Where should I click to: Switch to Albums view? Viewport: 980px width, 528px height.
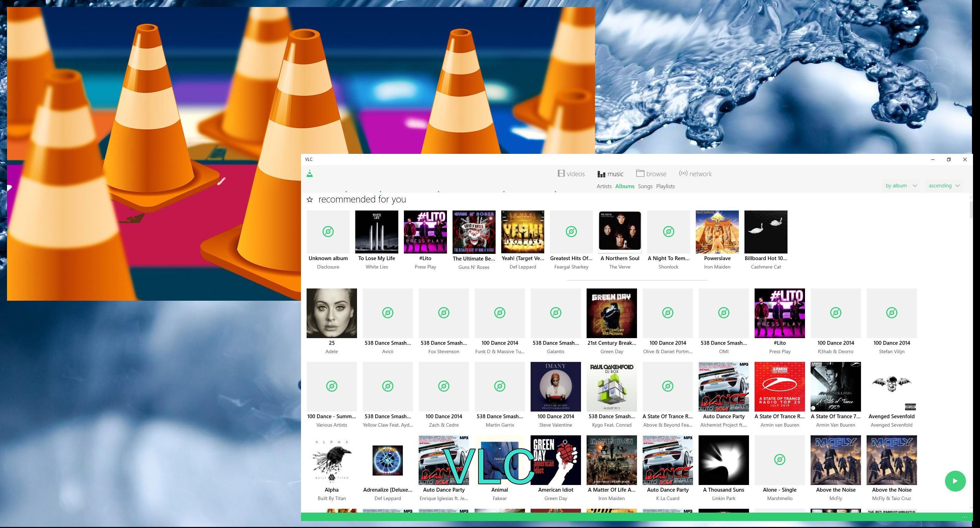pos(625,186)
